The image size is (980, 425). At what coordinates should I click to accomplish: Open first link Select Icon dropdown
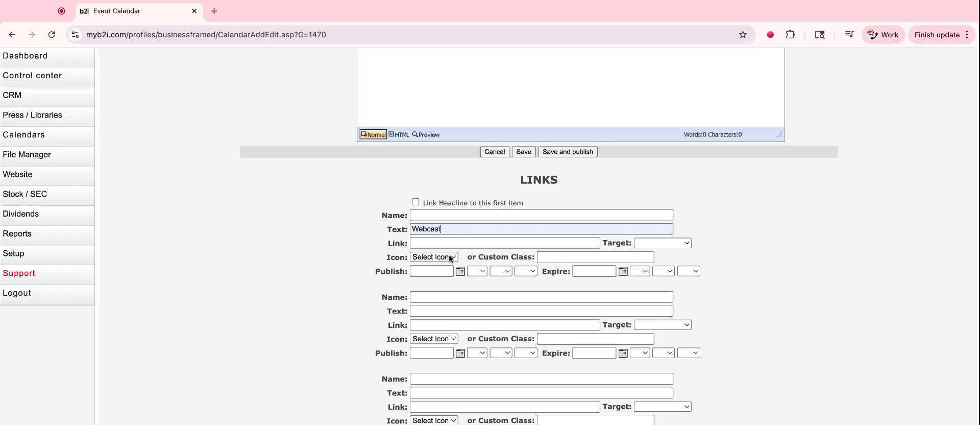[434, 257]
